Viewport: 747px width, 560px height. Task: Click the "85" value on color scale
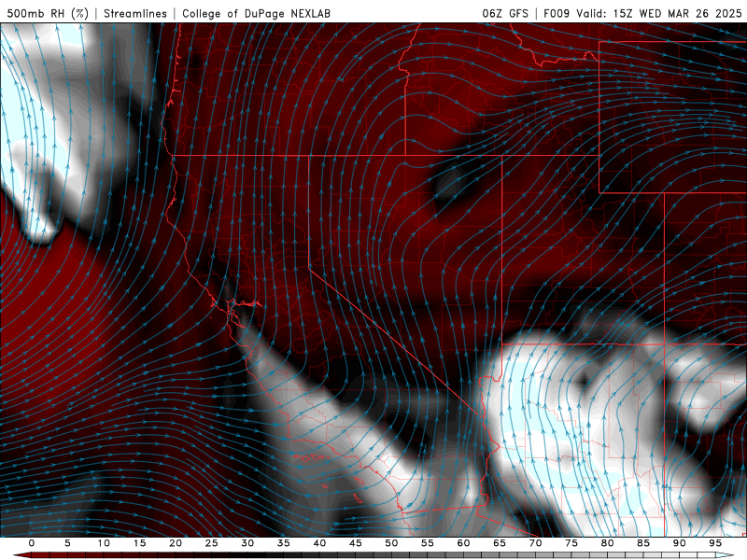pos(643,543)
